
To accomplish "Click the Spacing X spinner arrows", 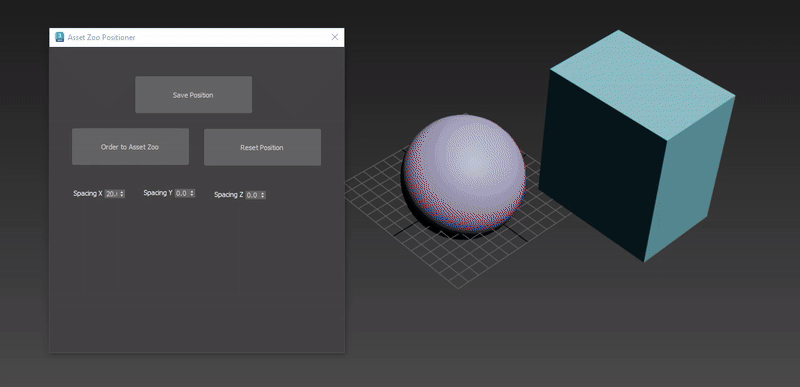I will 122,194.
